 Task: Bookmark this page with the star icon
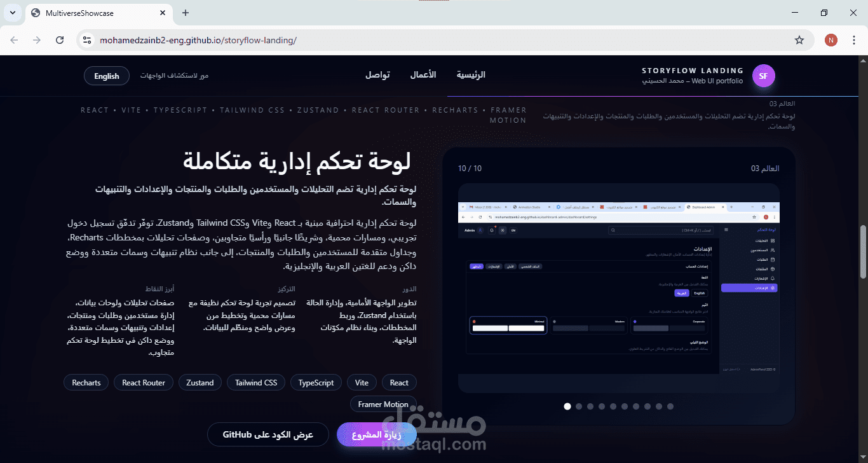[799, 40]
